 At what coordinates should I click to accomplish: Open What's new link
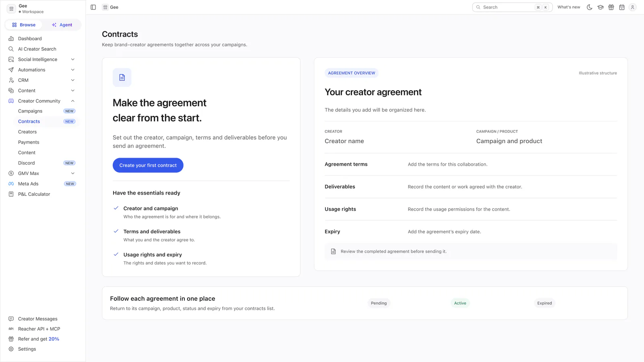pyautogui.click(x=569, y=7)
